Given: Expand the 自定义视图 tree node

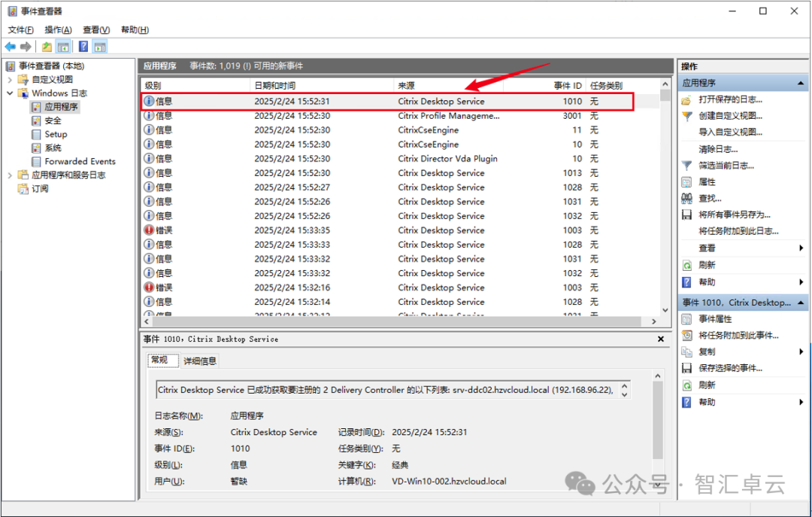Looking at the screenshot, I should 10,79.
